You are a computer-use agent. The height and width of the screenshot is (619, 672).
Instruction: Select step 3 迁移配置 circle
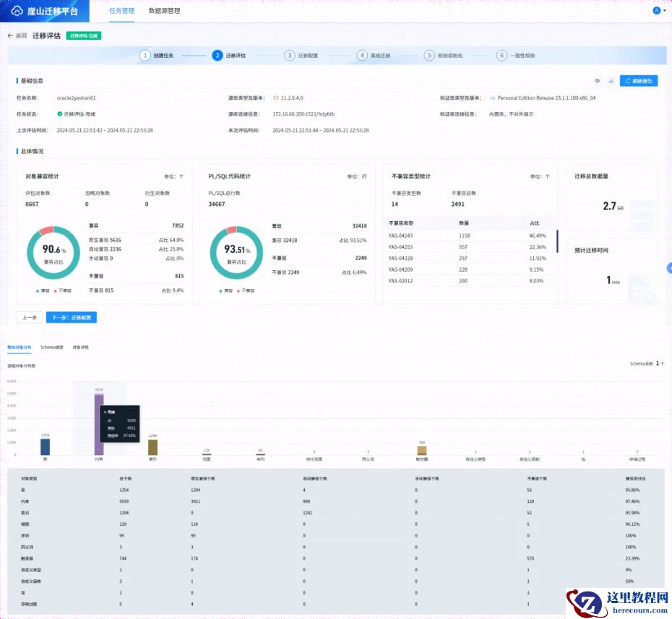pyautogui.click(x=290, y=56)
